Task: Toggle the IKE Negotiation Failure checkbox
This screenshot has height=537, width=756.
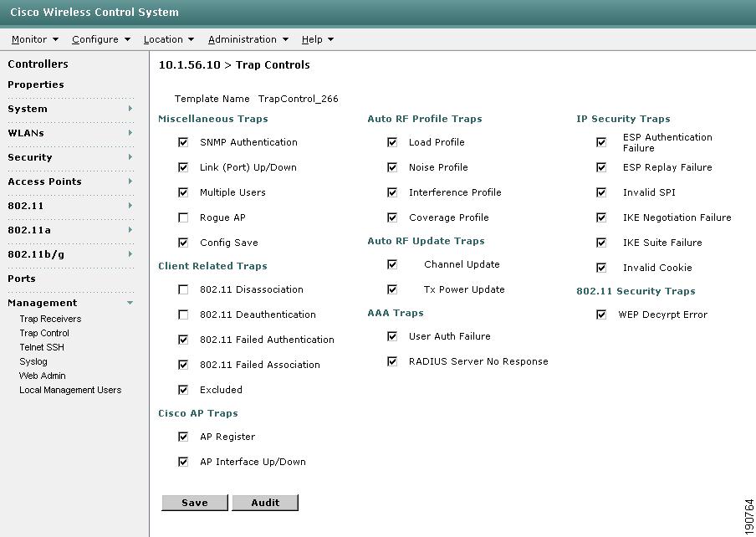Action: pyautogui.click(x=601, y=217)
